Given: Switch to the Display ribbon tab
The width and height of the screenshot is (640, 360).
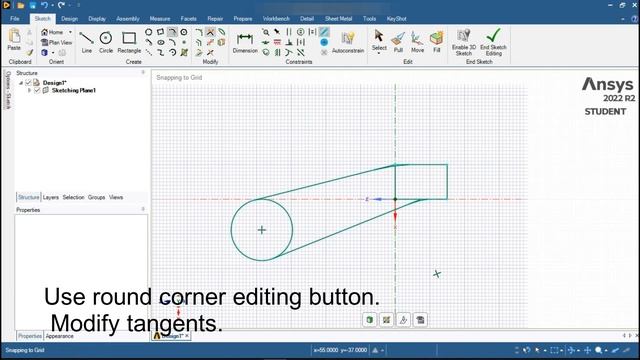Looking at the screenshot, I should pyautogui.click(x=97, y=19).
